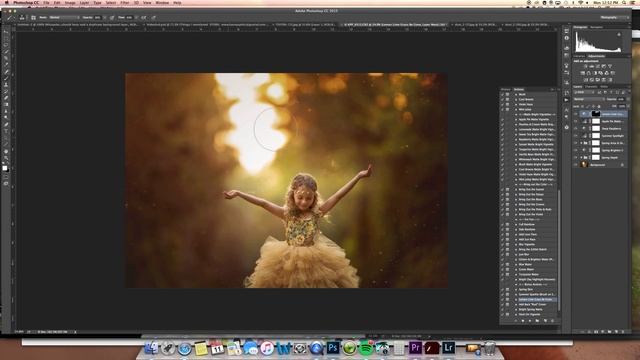The height and width of the screenshot is (360, 640).
Task: Click the Background layer thumbnail
Action: (584, 164)
